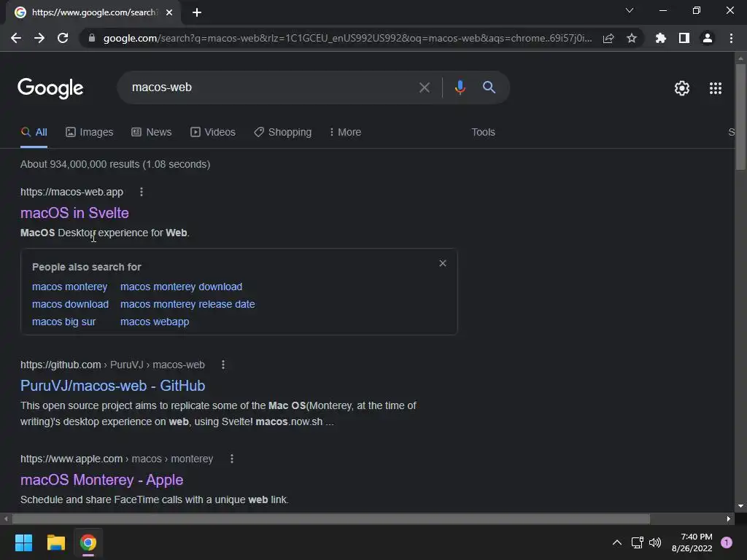Click the horizontal scrollbar right arrow
Screen dimensions: 747x560
point(729,518)
